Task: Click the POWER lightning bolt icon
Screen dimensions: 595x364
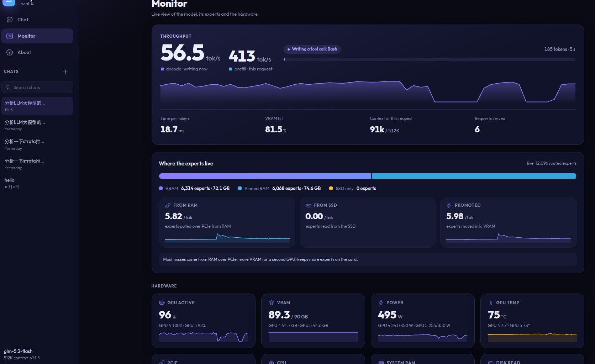Action: coord(381,303)
